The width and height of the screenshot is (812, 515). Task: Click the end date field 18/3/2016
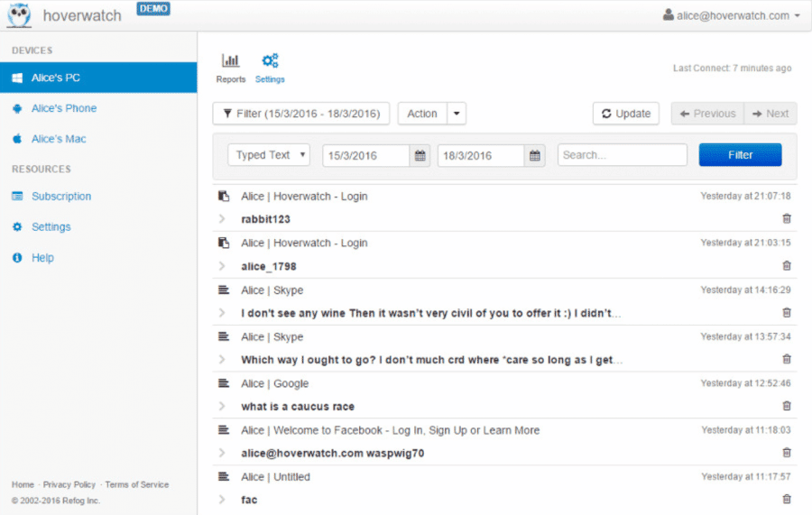pyautogui.click(x=481, y=155)
